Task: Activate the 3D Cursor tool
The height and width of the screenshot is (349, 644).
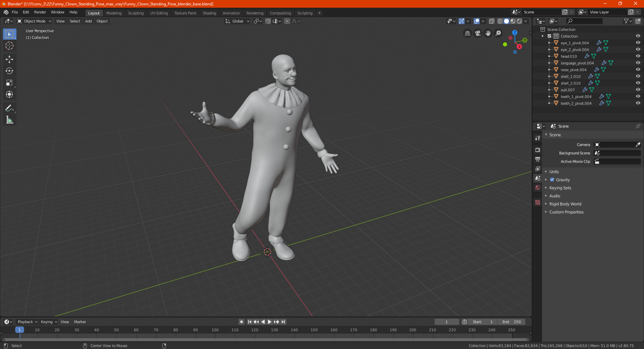Action: (x=9, y=46)
